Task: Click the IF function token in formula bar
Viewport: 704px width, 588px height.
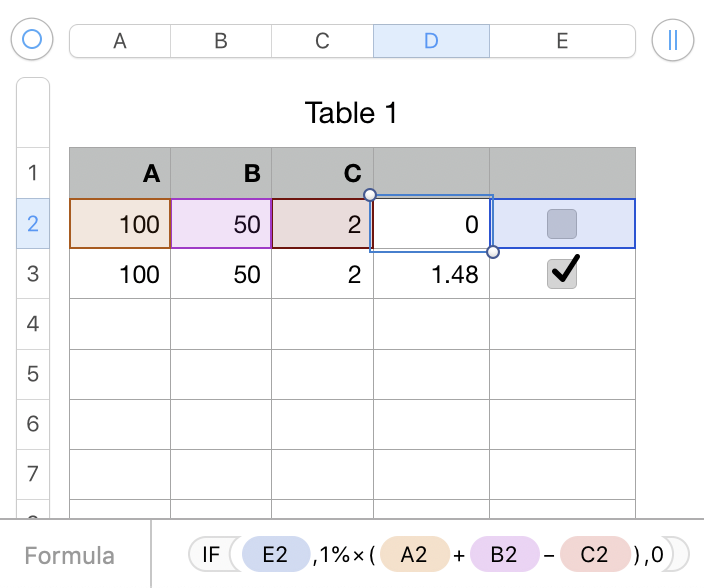Action: point(211,554)
